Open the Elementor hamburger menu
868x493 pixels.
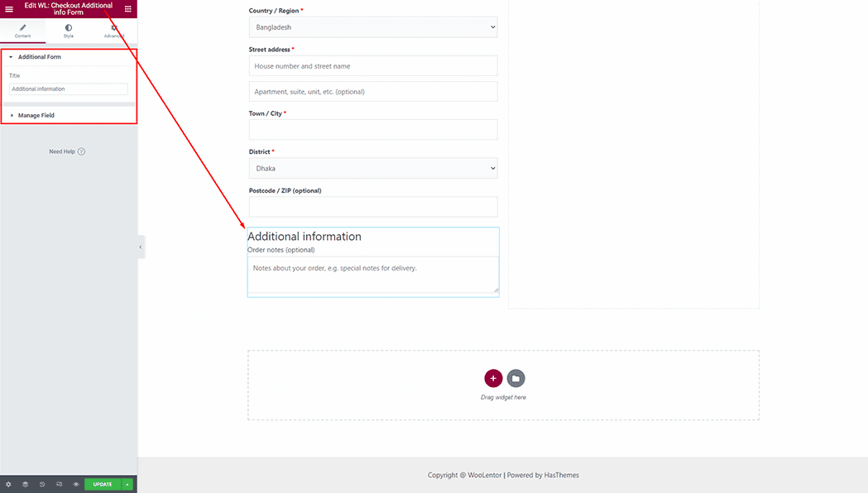[10, 8]
